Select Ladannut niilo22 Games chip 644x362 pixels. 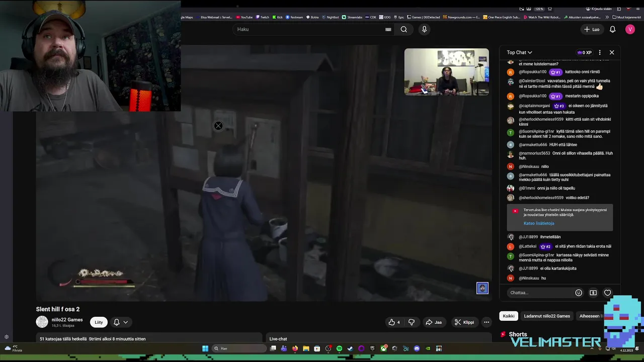tap(547, 316)
